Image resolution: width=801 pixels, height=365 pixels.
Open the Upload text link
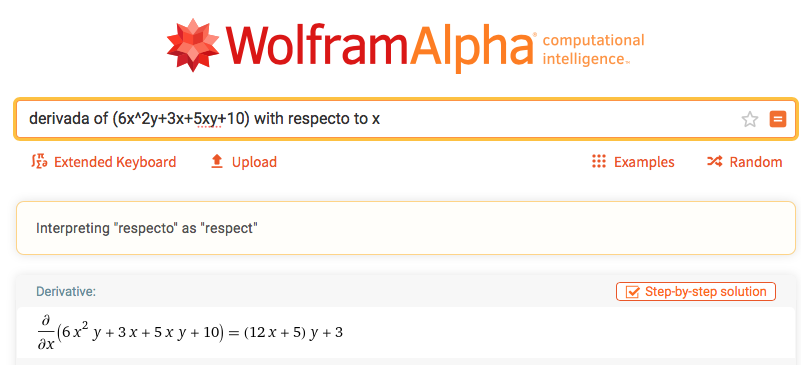pos(254,162)
